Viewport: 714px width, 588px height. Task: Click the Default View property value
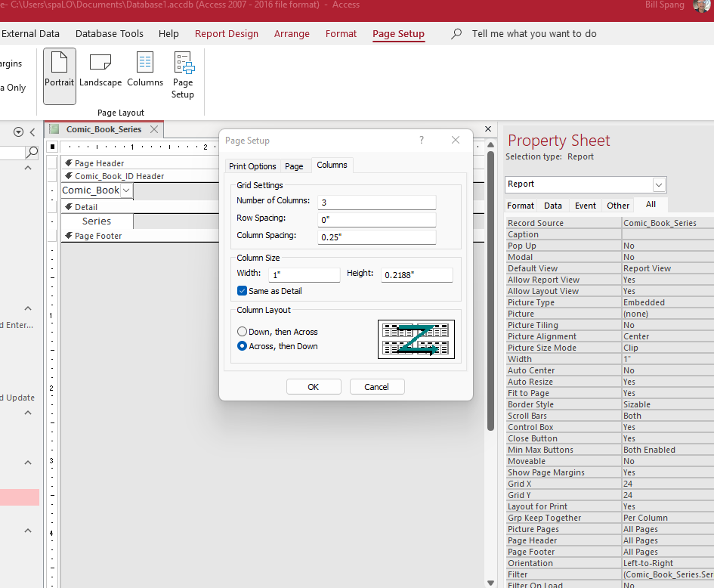click(x=668, y=268)
